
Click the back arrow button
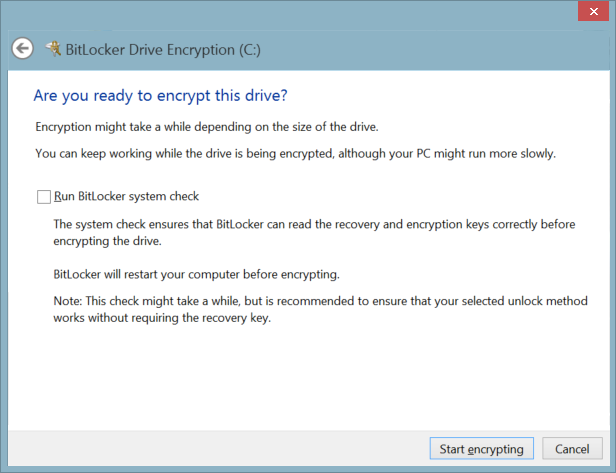(22, 48)
